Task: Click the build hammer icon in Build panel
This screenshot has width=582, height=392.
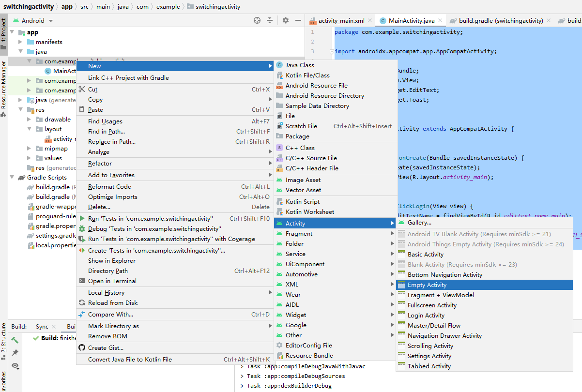Action: click(15, 340)
